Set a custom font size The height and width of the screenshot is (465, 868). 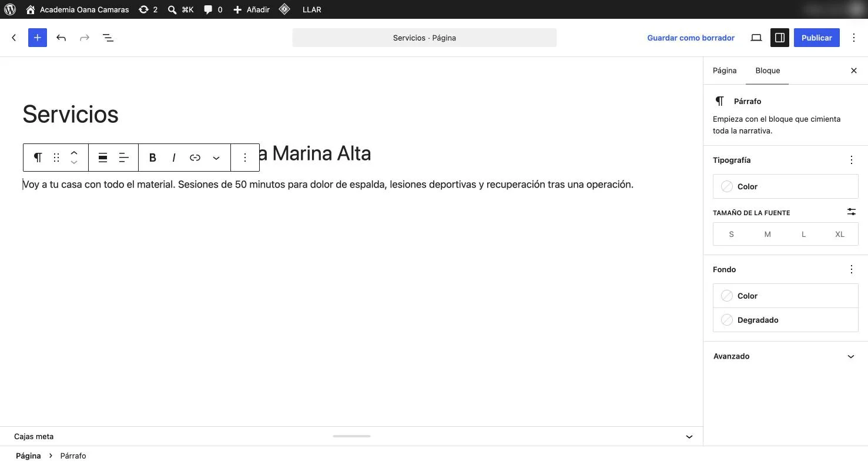tap(852, 212)
